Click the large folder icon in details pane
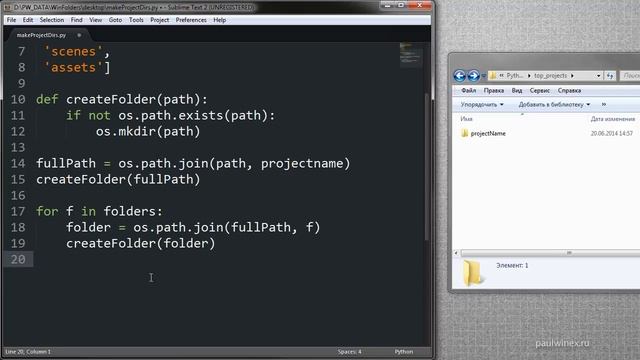Image resolution: width=640 pixels, height=360 pixels. (x=473, y=273)
